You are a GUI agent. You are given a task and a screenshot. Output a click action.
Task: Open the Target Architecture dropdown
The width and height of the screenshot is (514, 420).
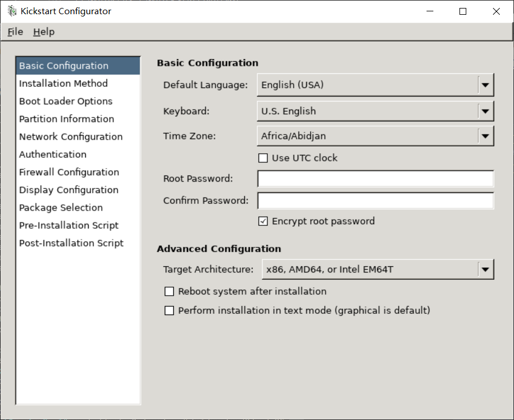(x=485, y=270)
